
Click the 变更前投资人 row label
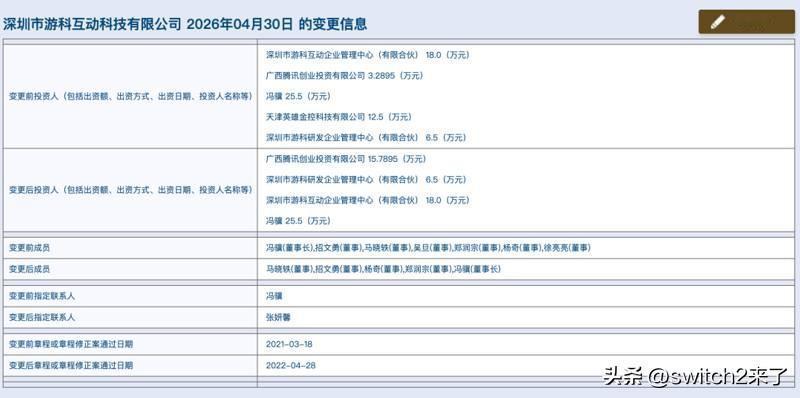(x=131, y=96)
